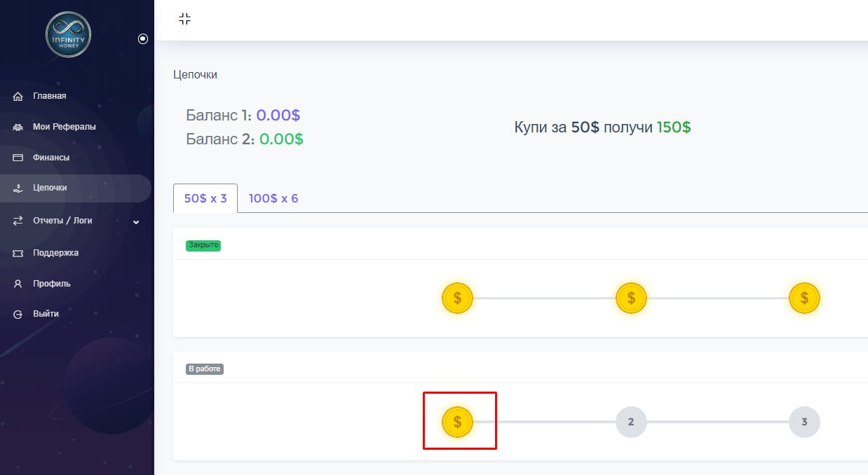Open the Профиль page link
Screen dimensions: 868x475
tap(51, 284)
